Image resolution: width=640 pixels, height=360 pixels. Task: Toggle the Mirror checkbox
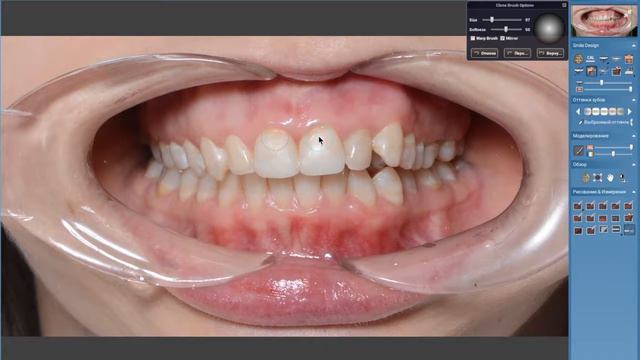click(x=502, y=38)
